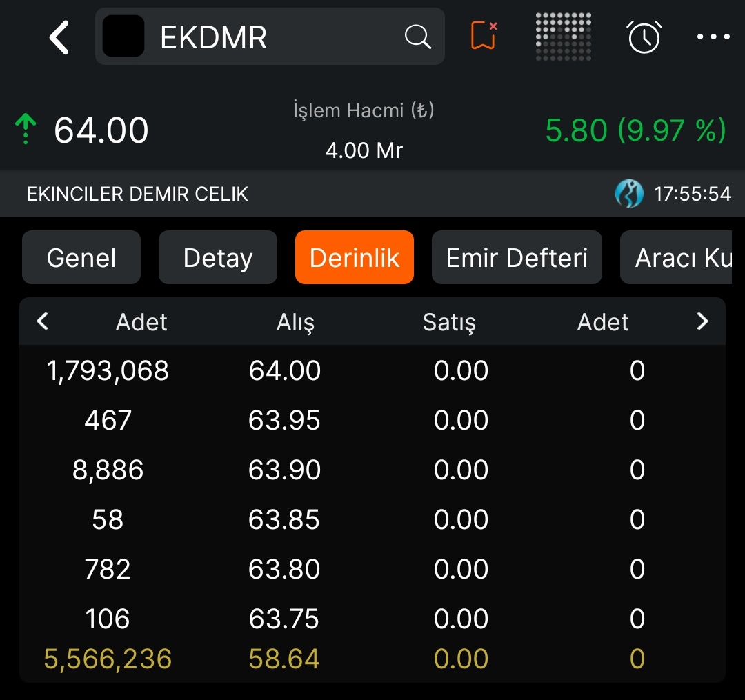Tap the 4.00 Mr volume value
This screenshot has height=700, width=745.
pos(364,150)
